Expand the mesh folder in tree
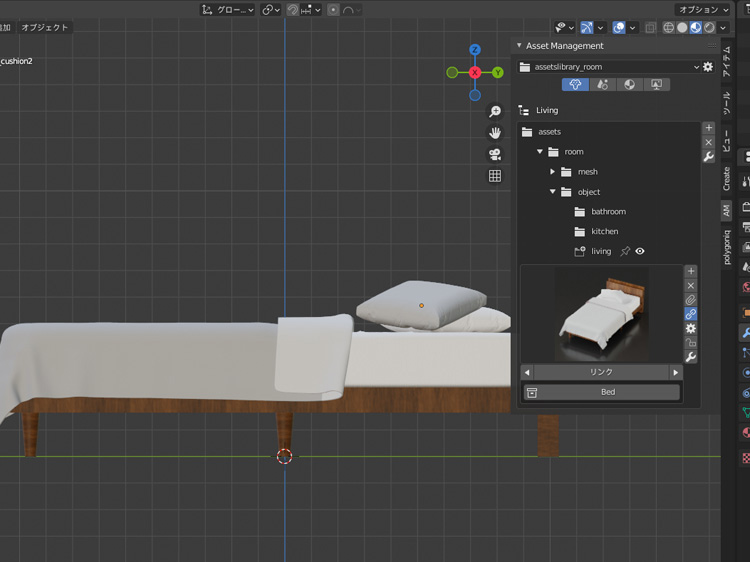Image resolution: width=750 pixels, height=562 pixels. click(552, 172)
